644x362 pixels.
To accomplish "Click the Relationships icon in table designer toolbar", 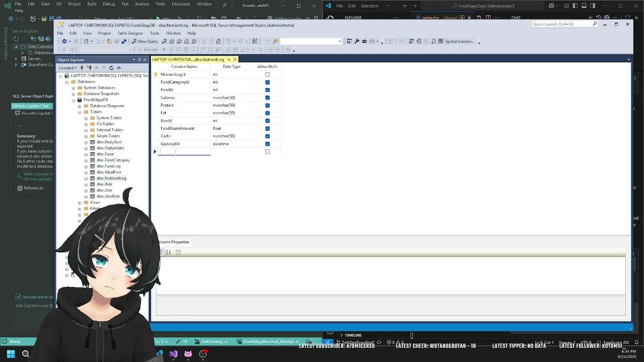I will tap(411, 41).
